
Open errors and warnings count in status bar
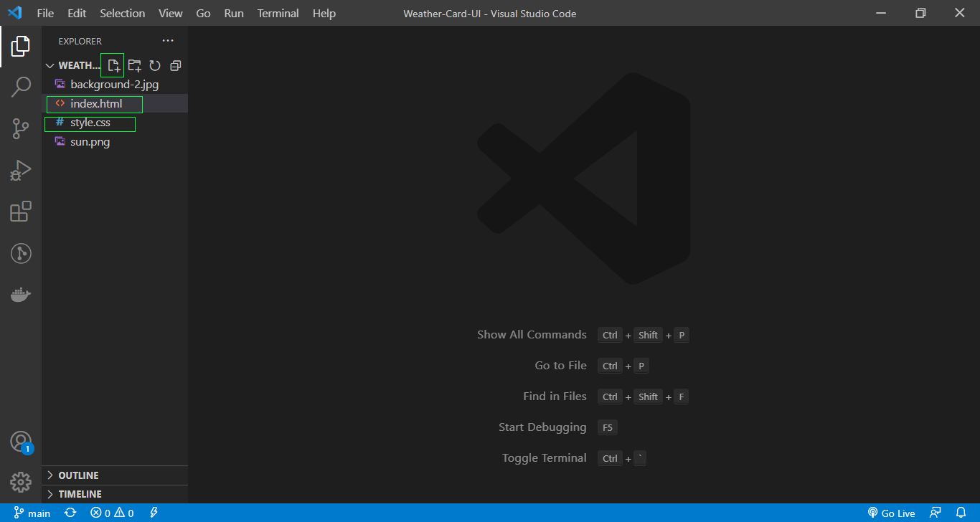pyautogui.click(x=112, y=513)
